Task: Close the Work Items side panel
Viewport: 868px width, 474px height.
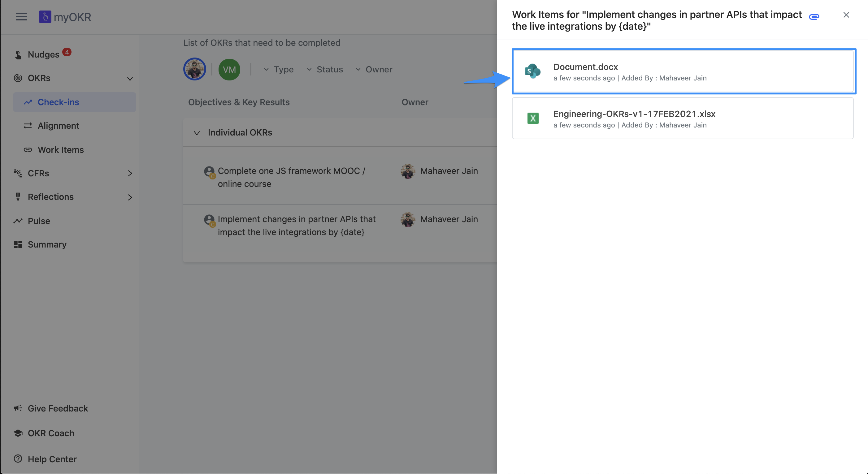Action: [x=846, y=15]
